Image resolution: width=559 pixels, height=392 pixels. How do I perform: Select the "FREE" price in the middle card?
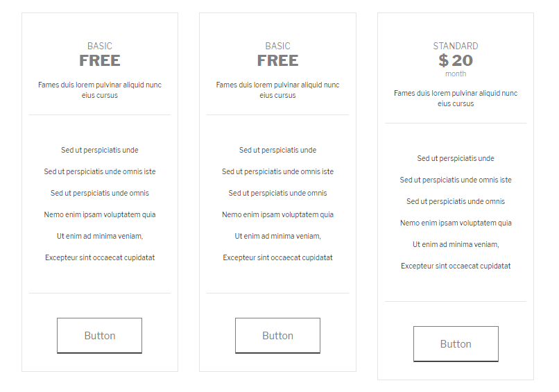(277, 60)
